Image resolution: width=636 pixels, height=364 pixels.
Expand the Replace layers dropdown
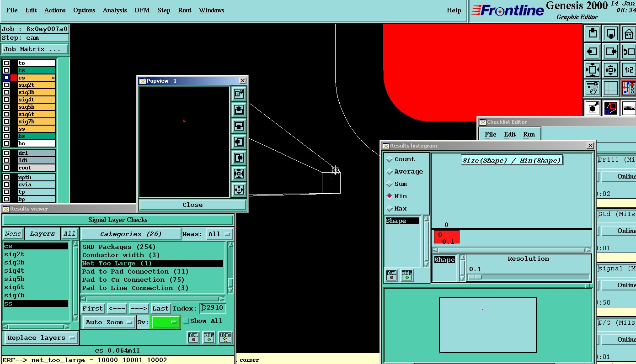[x=41, y=338]
